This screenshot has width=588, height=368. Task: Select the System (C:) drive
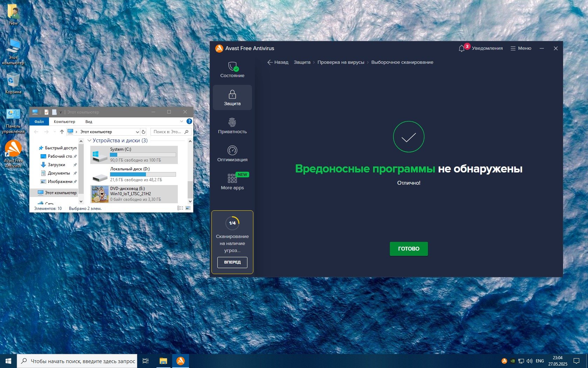point(134,155)
